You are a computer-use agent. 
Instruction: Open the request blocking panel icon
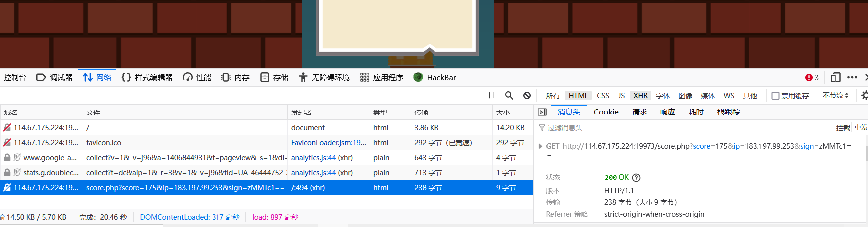point(527,95)
